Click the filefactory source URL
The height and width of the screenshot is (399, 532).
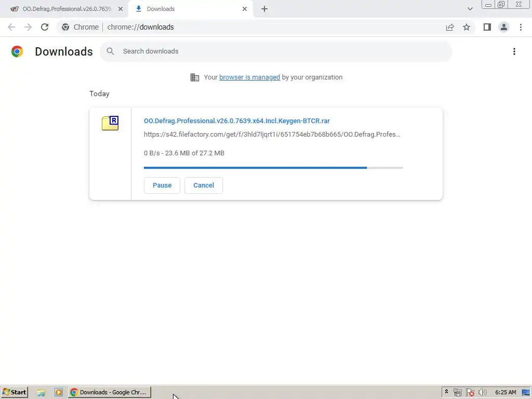(x=272, y=135)
